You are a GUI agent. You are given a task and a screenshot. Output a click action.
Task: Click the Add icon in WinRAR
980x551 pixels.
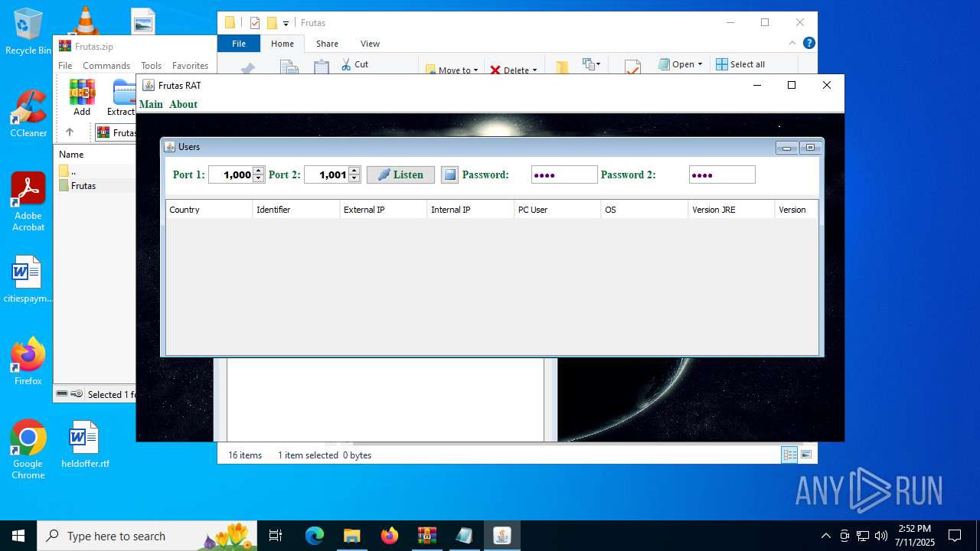[82, 98]
